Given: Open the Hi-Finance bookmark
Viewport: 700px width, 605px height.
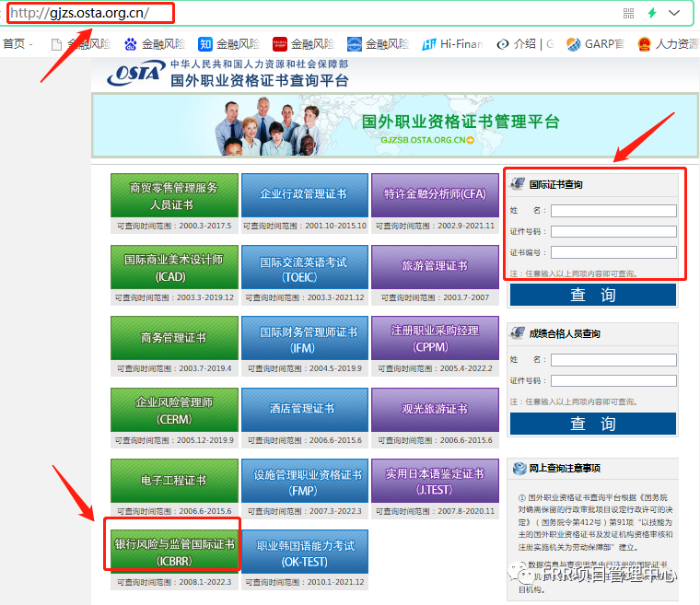Looking at the screenshot, I should (451, 43).
